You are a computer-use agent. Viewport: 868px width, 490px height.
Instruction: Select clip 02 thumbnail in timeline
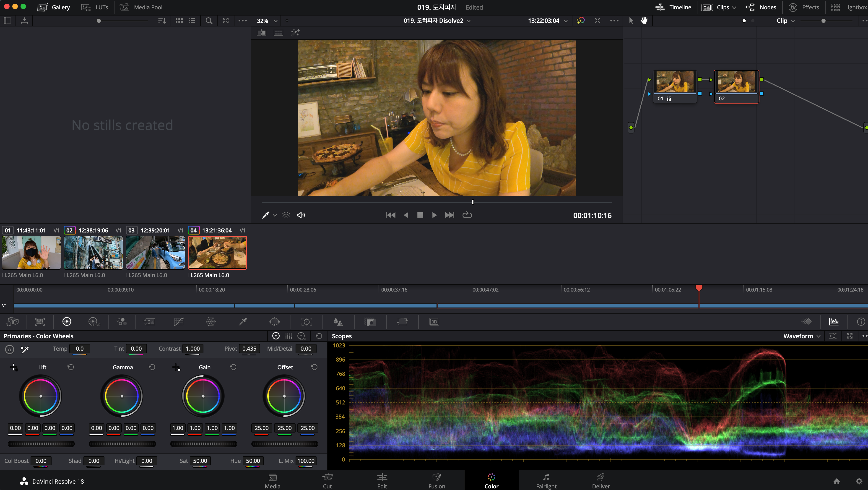[93, 253]
